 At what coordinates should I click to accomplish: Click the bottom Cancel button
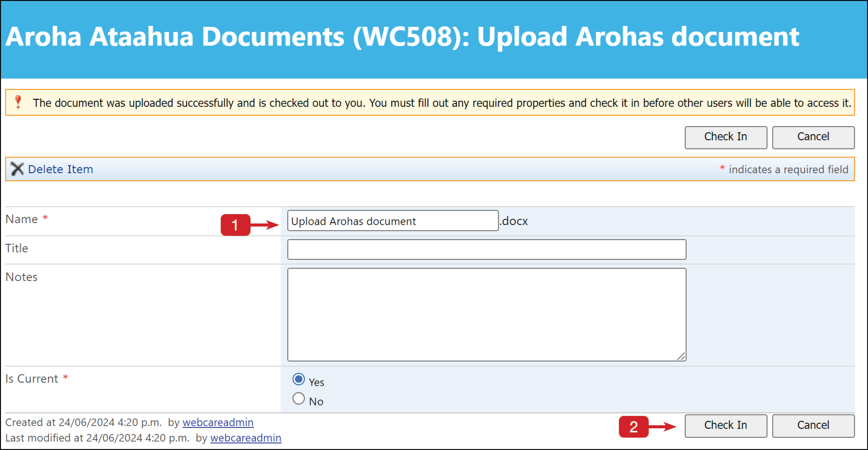pyautogui.click(x=813, y=426)
